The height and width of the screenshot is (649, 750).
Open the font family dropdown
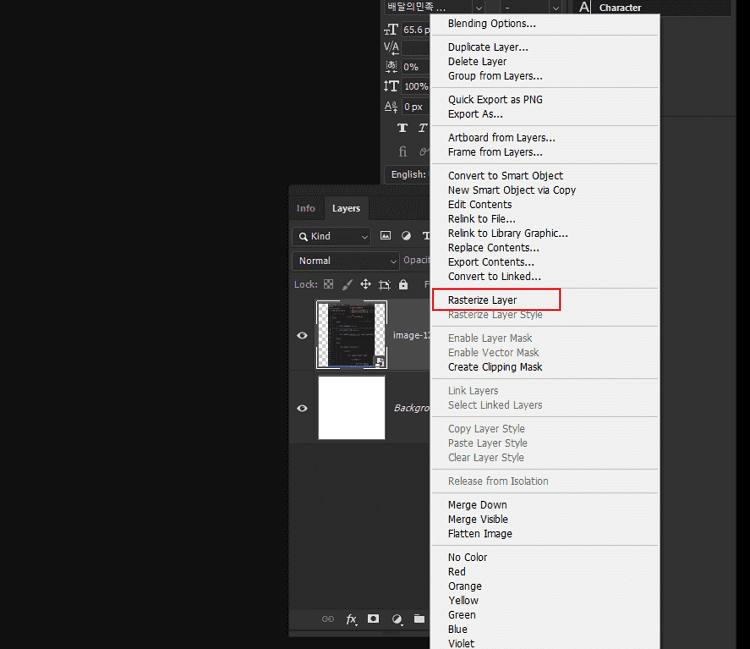coord(435,7)
